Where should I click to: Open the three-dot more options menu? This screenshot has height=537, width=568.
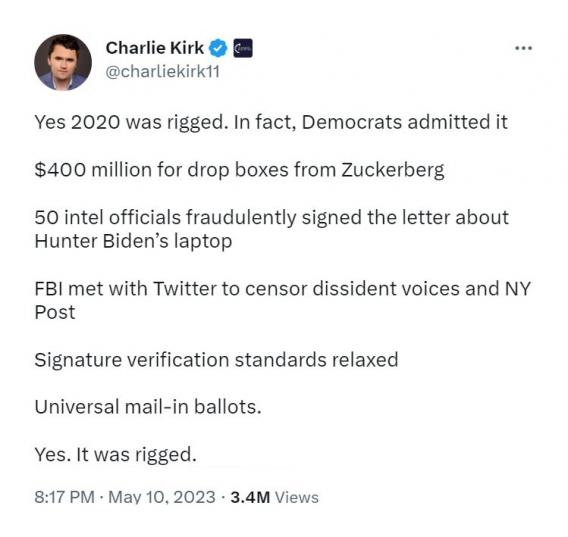523,48
